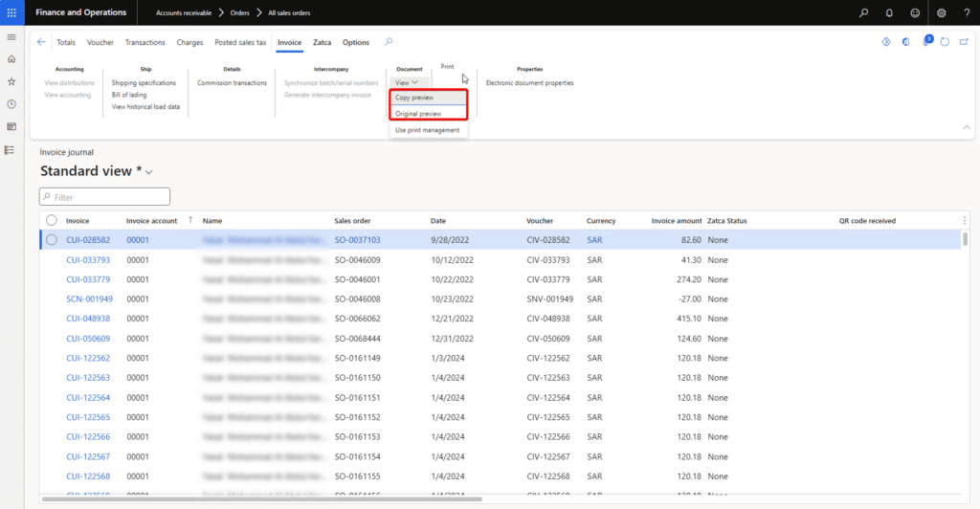Screen dimensions: 980x509
Task: Click the grid horizontal scrollbar
Action: pos(262,499)
